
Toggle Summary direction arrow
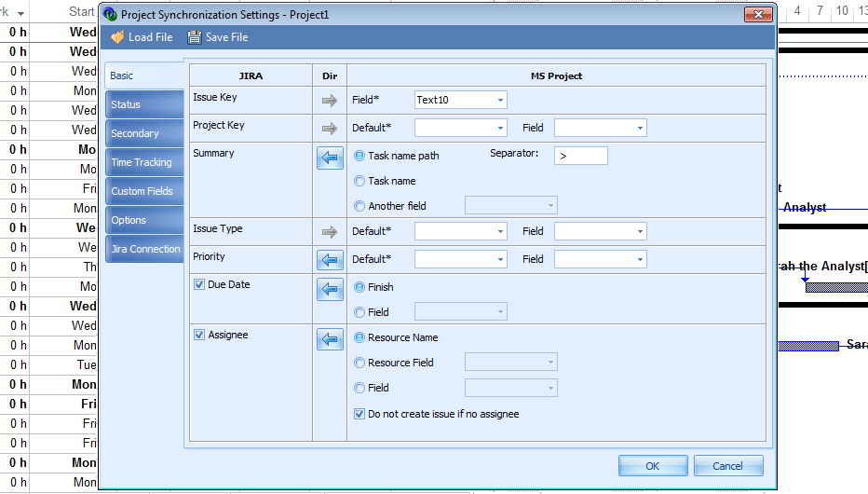click(330, 158)
